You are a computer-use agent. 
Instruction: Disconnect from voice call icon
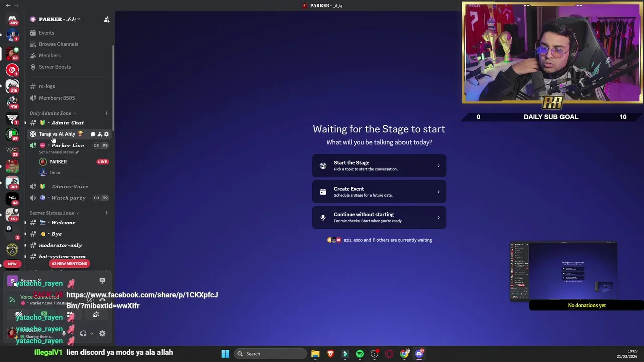click(102, 300)
